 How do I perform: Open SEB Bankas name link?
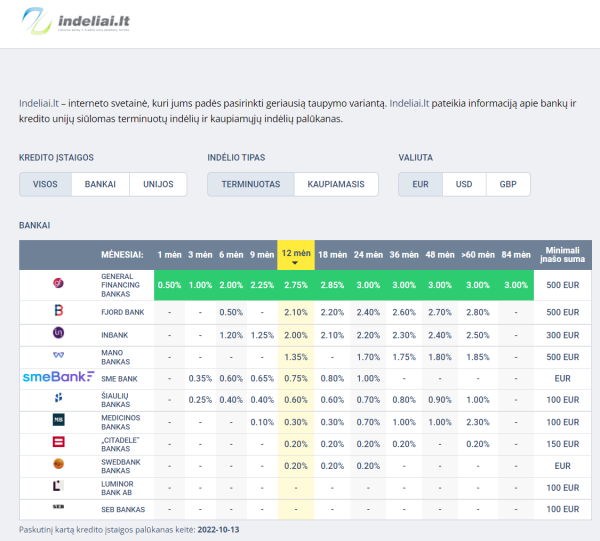(123, 510)
